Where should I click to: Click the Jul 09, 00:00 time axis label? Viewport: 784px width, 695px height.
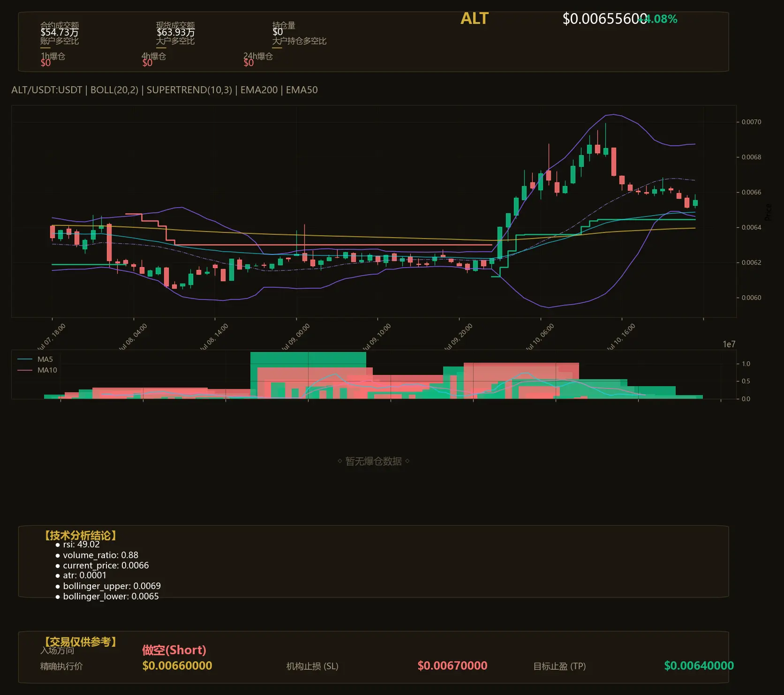tap(295, 337)
